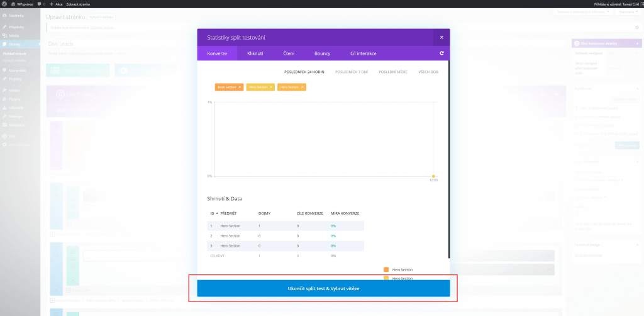Screen dimensions: 644x316
Task: Click the Vytvořit stránku button beside Upravit stránku
Action: [x=102, y=17]
